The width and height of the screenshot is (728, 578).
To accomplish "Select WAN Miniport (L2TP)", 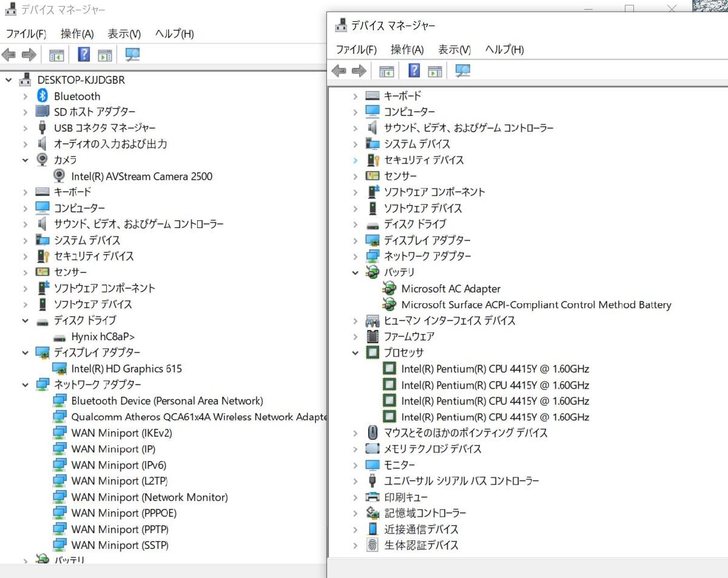I will [119, 481].
